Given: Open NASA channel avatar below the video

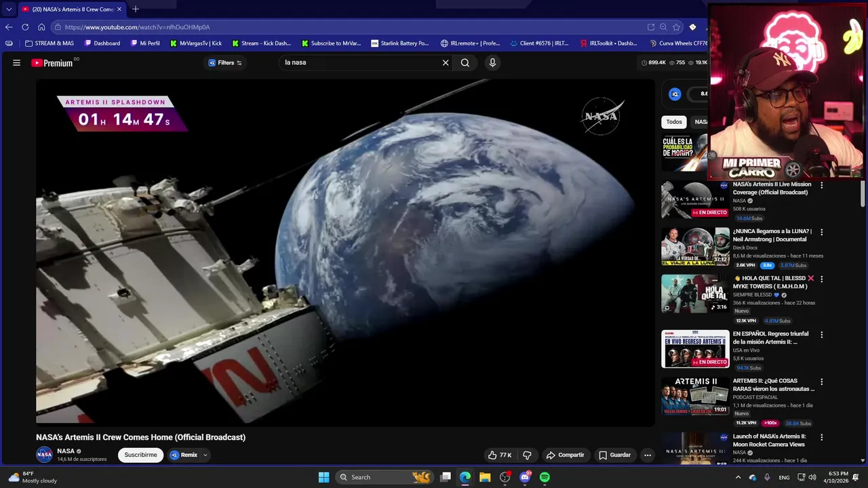Looking at the screenshot, I should pyautogui.click(x=44, y=455).
